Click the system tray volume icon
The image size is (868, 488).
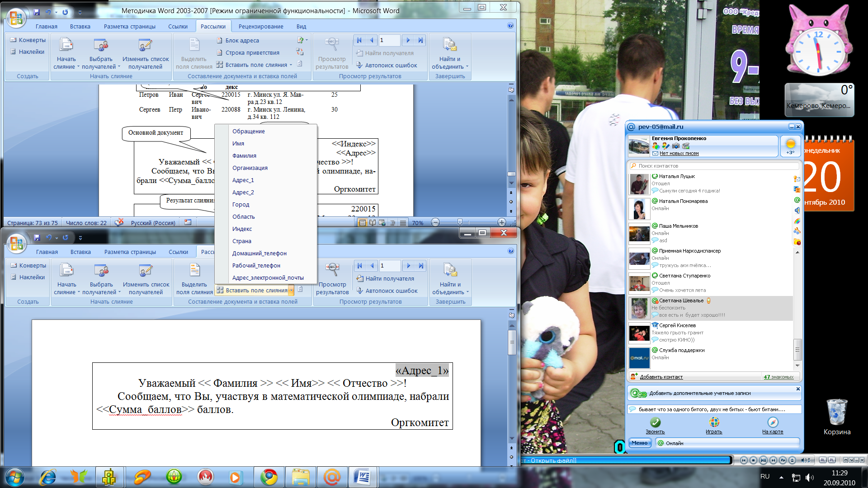(809, 477)
